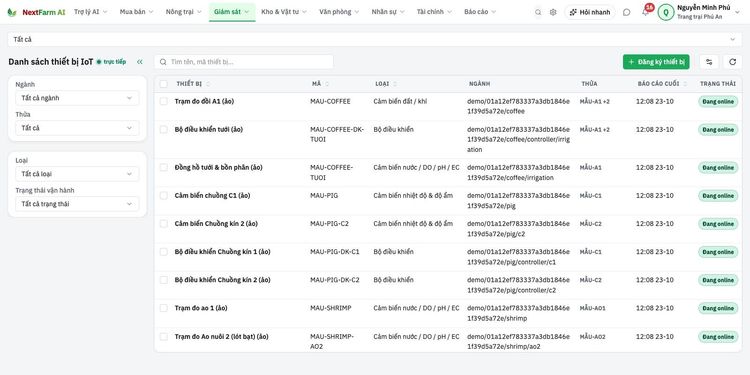The height and width of the screenshot is (375, 750).
Task: Click the Hỏi nhanh button
Action: click(x=590, y=12)
